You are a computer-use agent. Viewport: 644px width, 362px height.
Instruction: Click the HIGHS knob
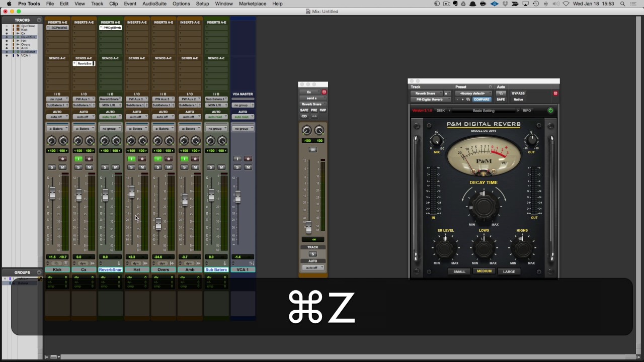pos(522,248)
